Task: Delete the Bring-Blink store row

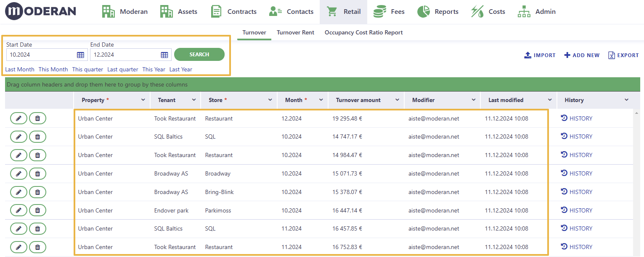Action: point(37,192)
